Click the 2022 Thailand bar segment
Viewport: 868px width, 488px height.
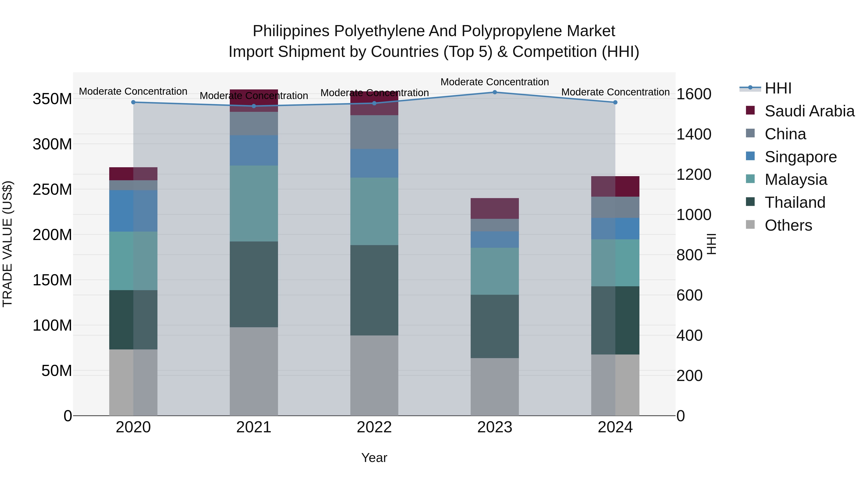(374, 290)
